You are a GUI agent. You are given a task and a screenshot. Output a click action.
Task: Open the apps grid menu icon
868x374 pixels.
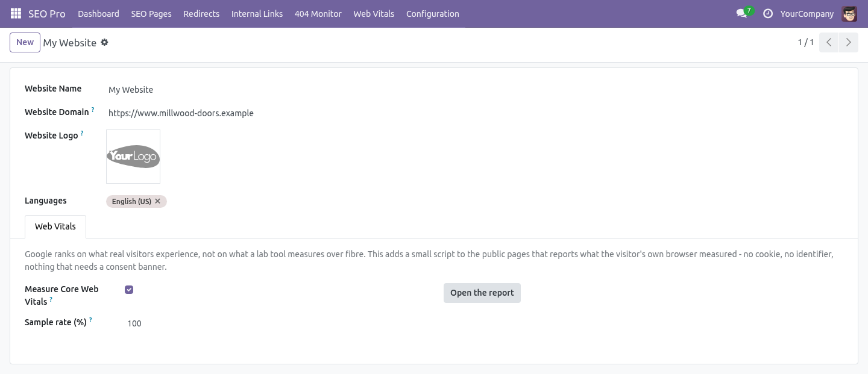pos(16,13)
